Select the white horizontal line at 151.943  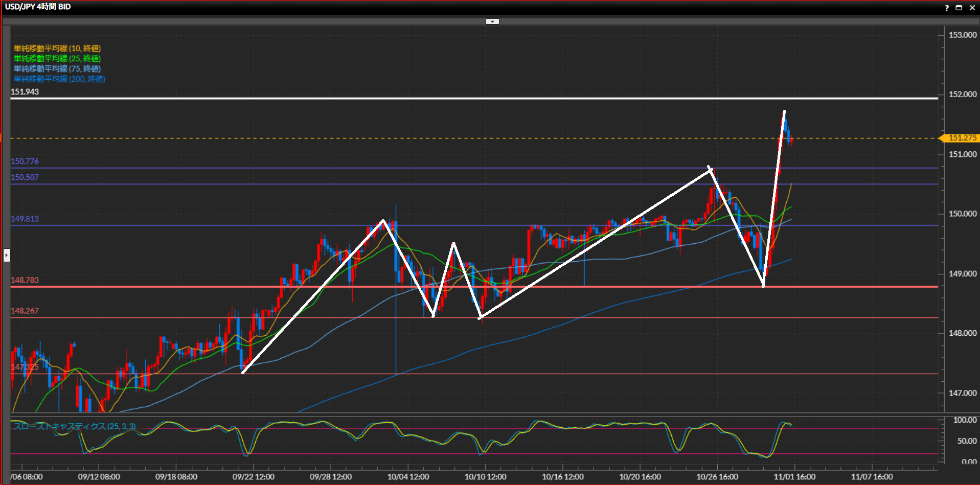coord(460,98)
